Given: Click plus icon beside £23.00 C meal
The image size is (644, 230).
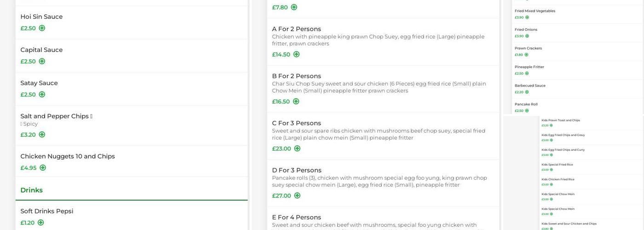Looking at the screenshot, I should [x=297, y=149].
